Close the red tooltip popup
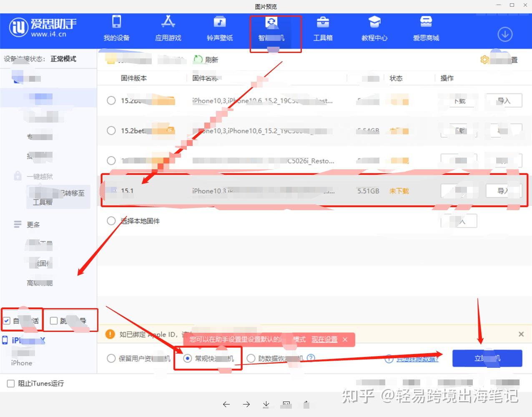 (x=345, y=339)
